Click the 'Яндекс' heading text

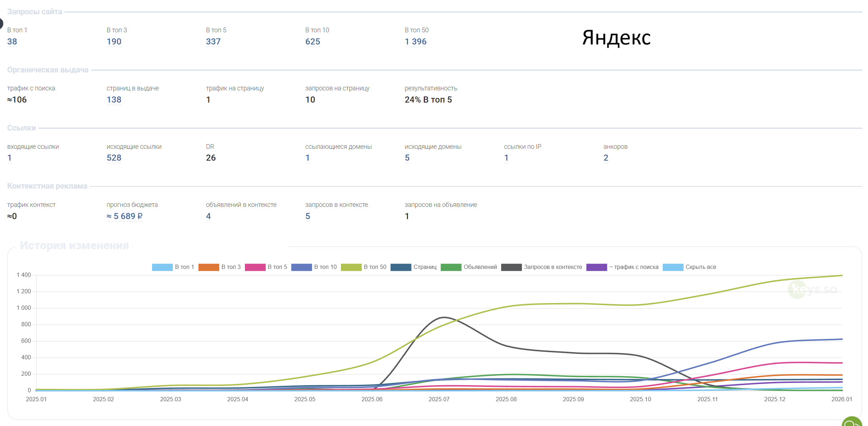point(616,38)
